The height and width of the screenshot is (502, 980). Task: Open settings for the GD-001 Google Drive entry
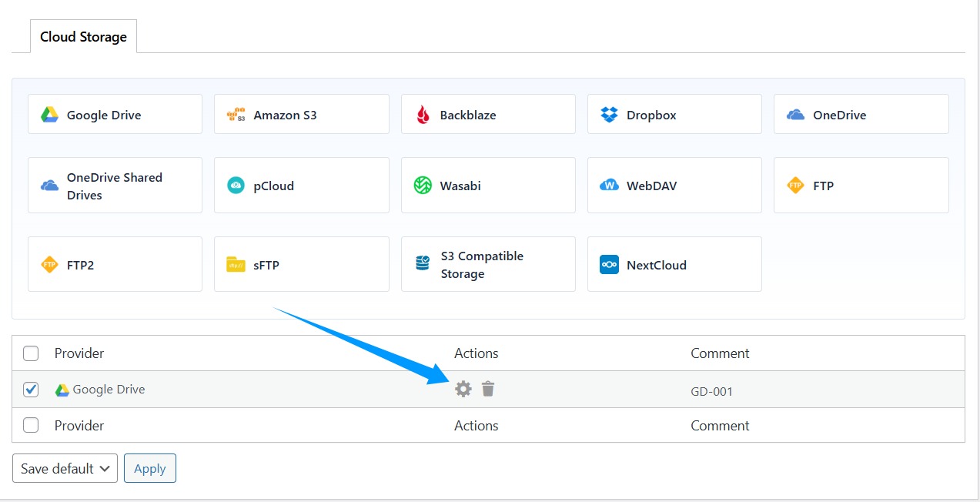click(463, 389)
